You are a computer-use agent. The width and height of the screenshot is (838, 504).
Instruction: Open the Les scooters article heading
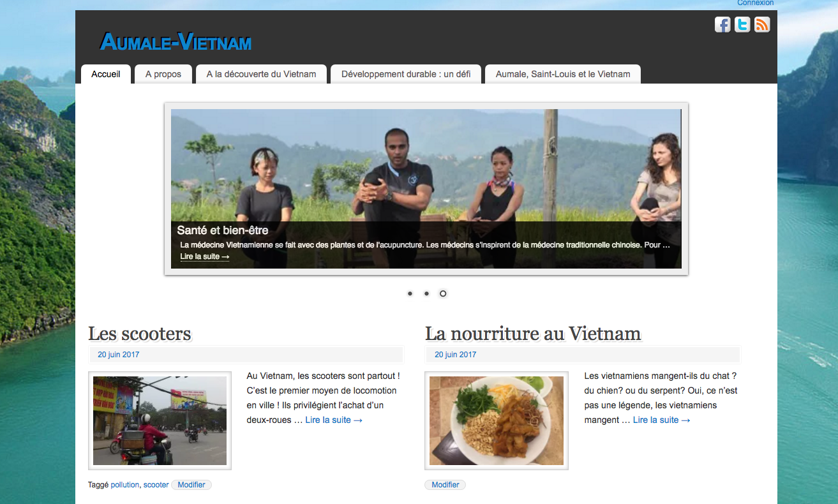[140, 333]
